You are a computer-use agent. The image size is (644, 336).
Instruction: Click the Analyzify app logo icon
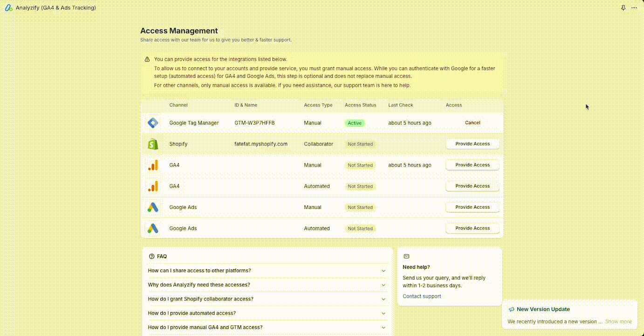pyautogui.click(x=9, y=8)
